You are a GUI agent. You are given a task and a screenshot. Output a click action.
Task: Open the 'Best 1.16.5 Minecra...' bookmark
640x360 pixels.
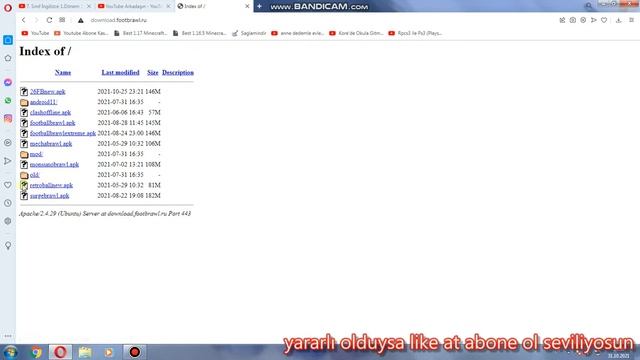click(199, 33)
